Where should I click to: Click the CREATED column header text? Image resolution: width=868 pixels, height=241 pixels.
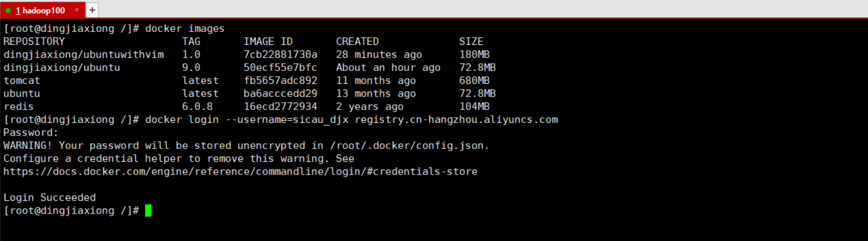[357, 41]
